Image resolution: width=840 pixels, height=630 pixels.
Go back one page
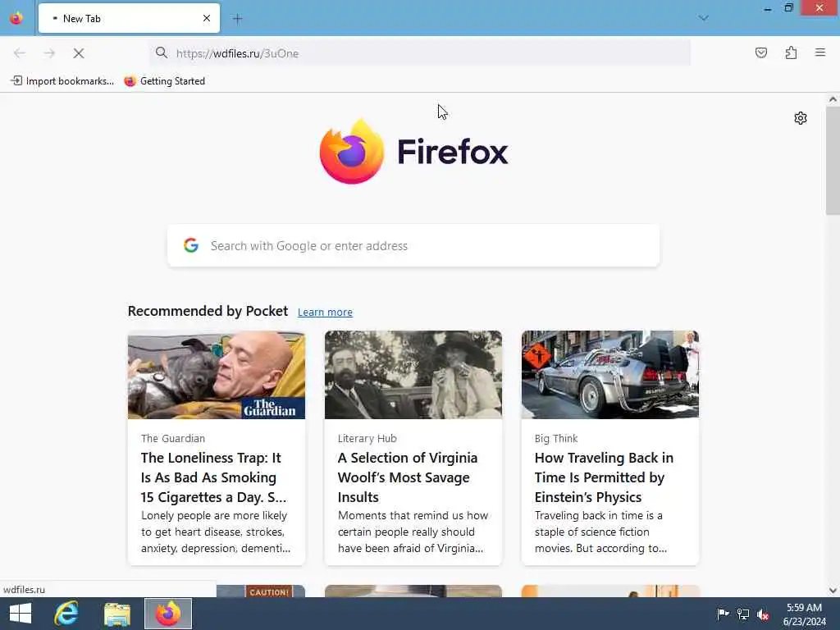coord(20,53)
